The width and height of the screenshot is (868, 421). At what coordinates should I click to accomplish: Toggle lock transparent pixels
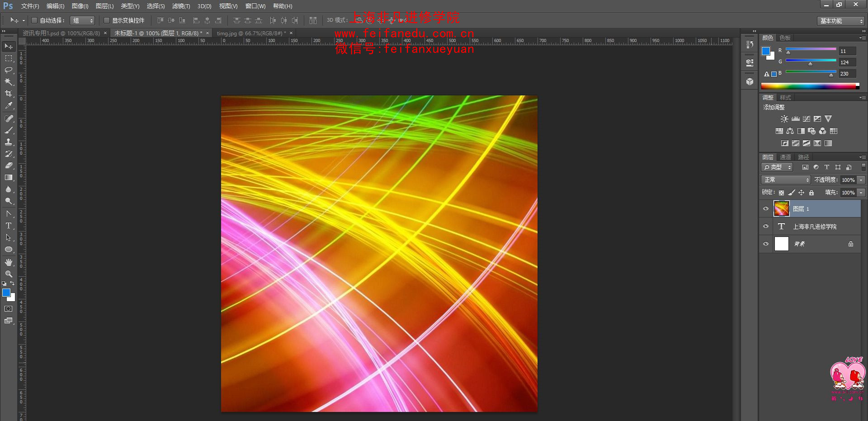[x=781, y=193]
